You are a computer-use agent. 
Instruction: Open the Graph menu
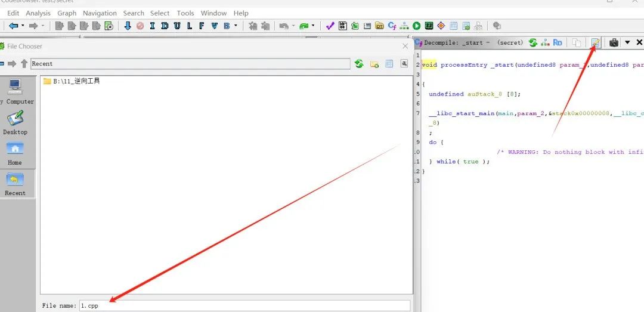click(x=67, y=13)
